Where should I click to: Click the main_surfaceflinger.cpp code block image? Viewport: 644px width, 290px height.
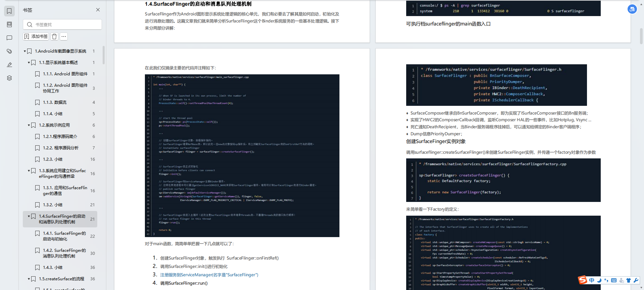[x=242, y=156]
